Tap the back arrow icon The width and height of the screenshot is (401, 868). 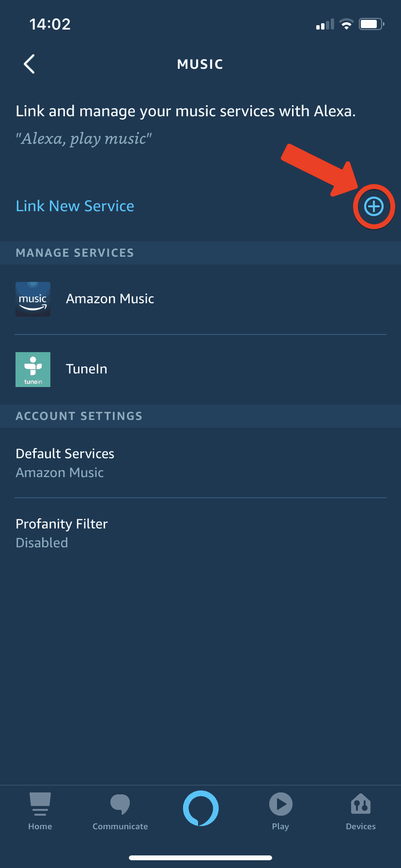click(x=30, y=64)
